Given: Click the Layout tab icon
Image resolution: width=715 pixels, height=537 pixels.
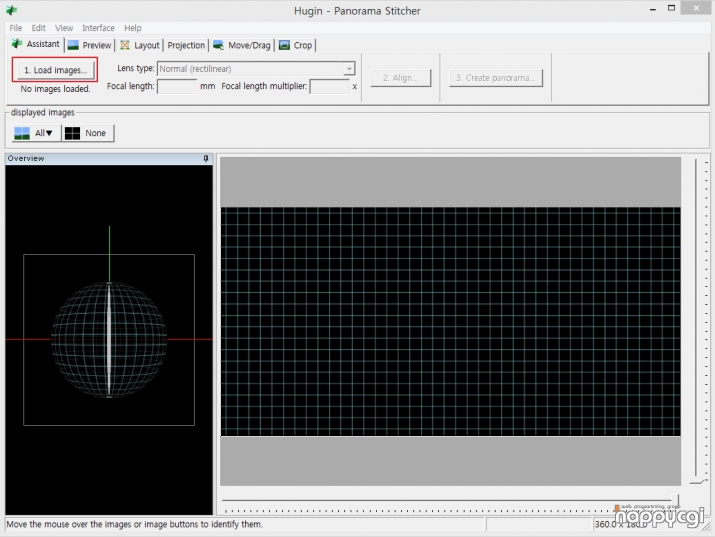Looking at the screenshot, I should coord(124,45).
